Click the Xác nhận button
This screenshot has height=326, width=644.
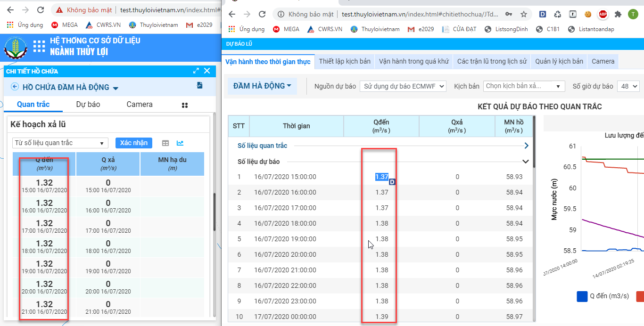(x=134, y=143)
